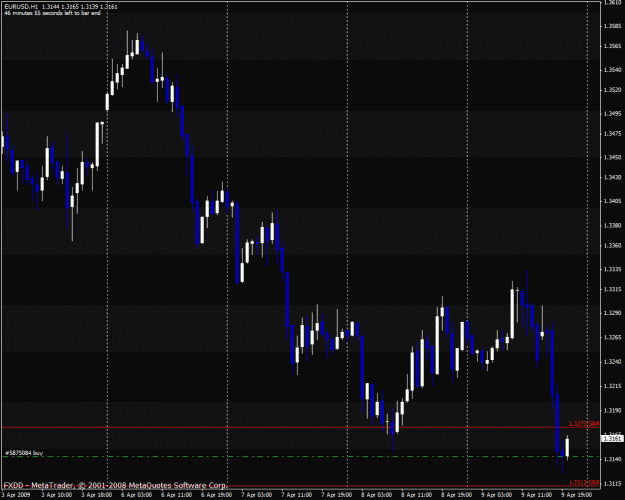625x500 pixels.
Task: Click the 1.3215 price scale label
Action: [x=612, y=386]
